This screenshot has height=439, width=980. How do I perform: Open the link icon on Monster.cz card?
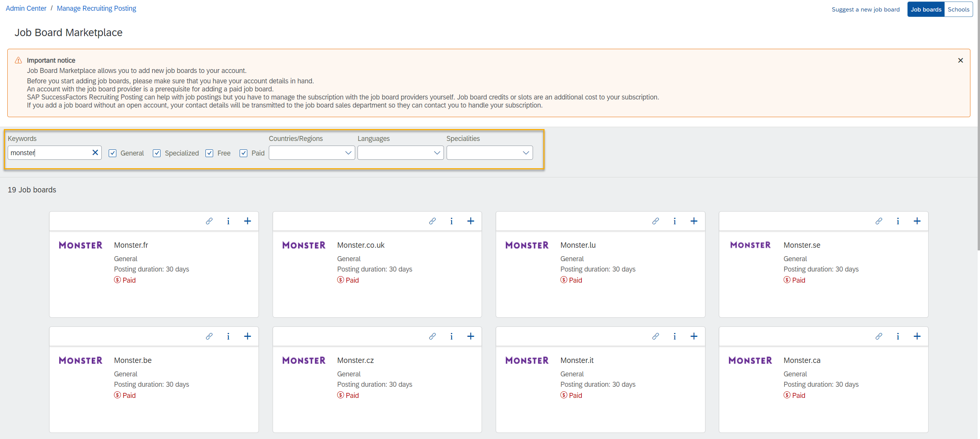[x=432, y=336]
